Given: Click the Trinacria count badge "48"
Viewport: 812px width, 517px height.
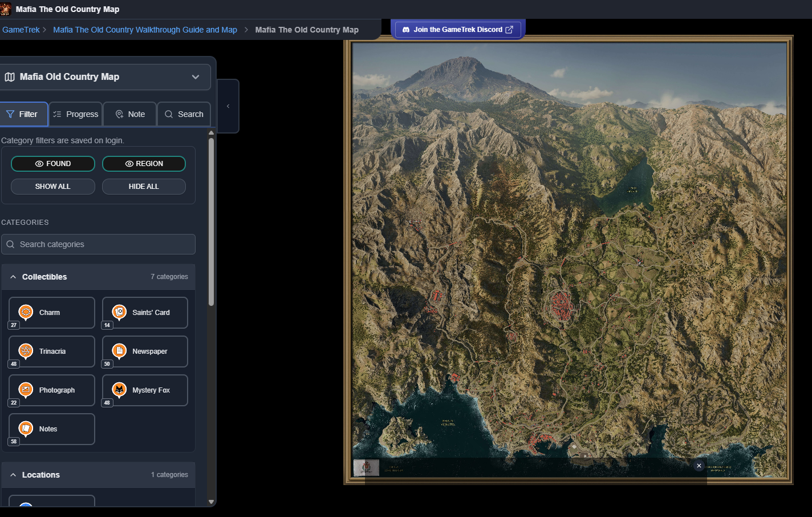Looking at the screenshot, I should [14, 364].
